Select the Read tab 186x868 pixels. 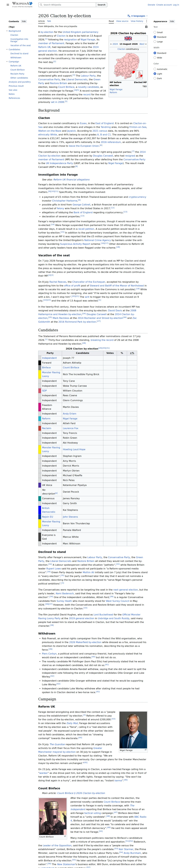coord(111,21)
